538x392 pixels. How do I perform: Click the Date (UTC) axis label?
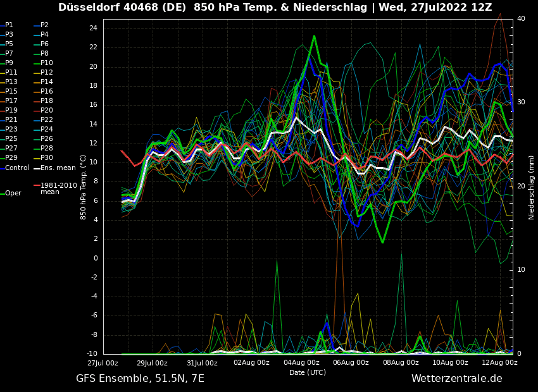tap(308, 372)
